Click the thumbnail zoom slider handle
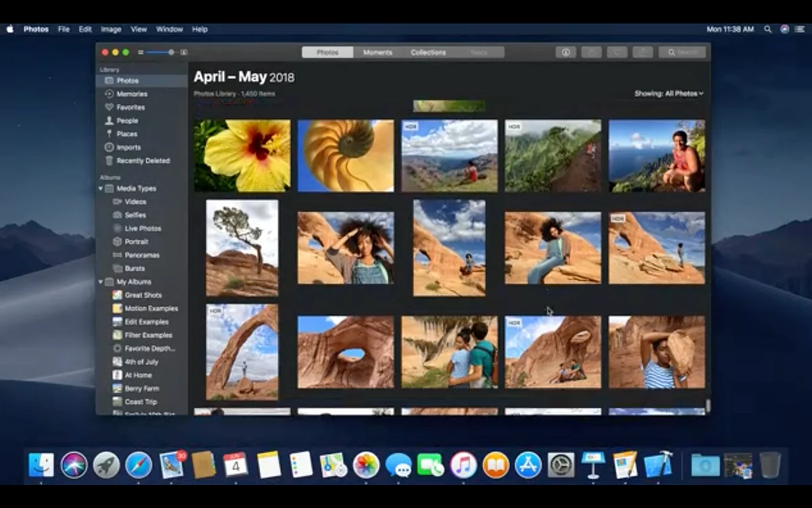812x508 pixels. click(x=171, y=52)
